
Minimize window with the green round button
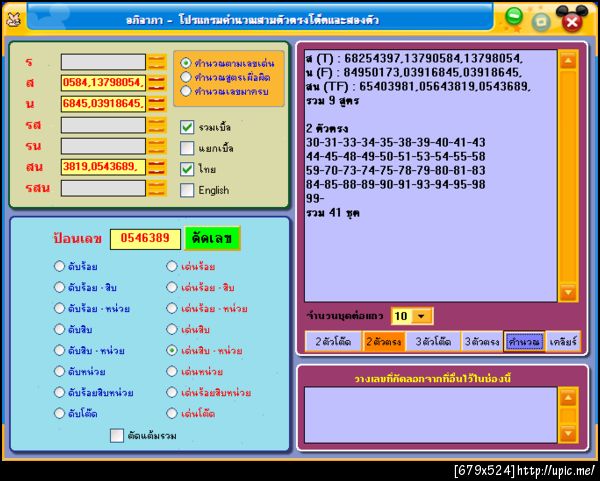tap(514, 16)
